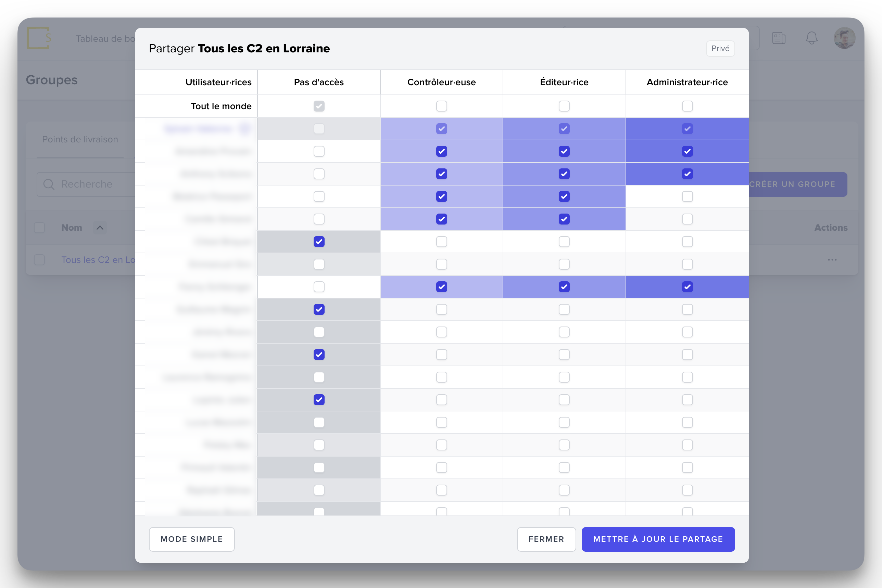This screenshot has height=588, width=882.
Task: Click the info badge beside first blurred user
Action: [x=244, y=129]
